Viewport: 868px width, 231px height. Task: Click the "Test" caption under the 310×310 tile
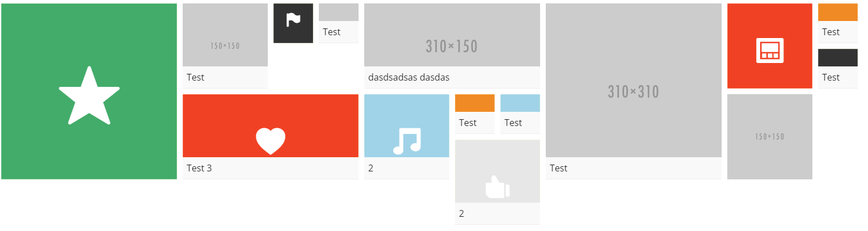point(559,168)
